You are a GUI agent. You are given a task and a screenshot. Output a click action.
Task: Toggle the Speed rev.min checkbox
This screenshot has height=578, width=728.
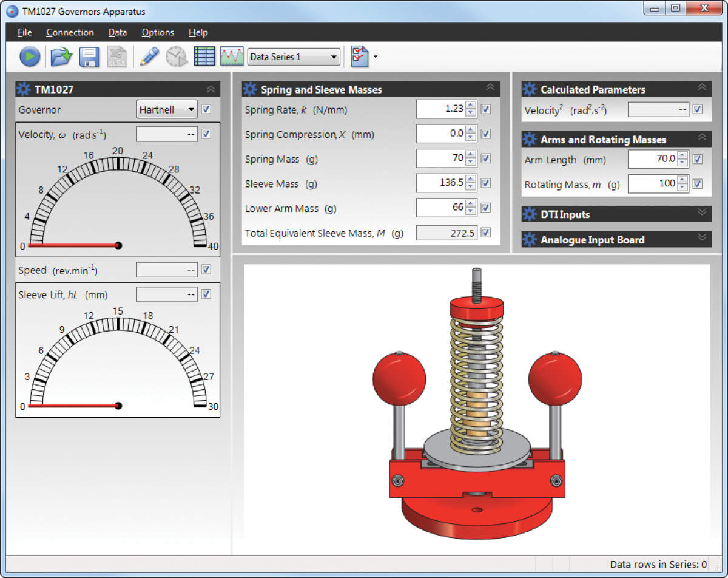[206, 270]
